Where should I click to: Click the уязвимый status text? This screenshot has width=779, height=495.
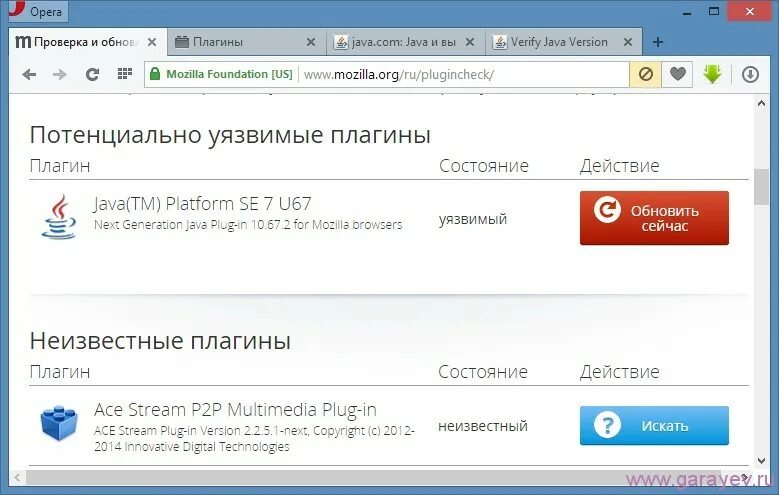(x=473, y=219)
